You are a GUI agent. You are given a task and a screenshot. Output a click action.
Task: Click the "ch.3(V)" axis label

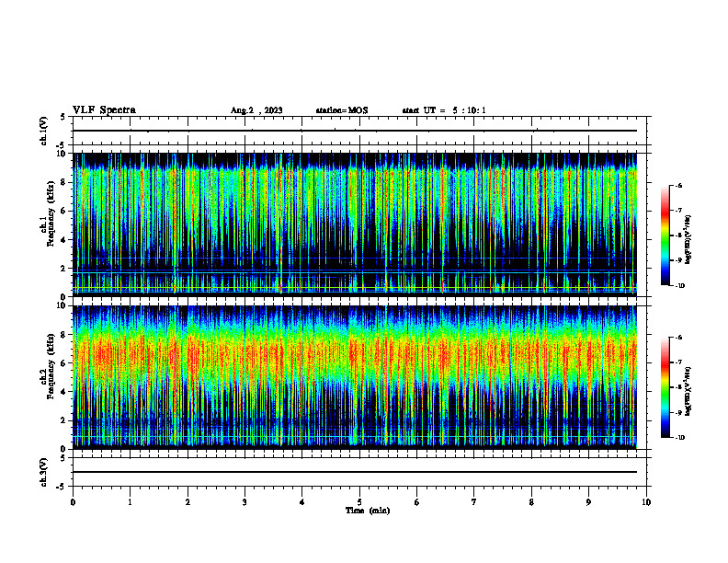[44, 472]
